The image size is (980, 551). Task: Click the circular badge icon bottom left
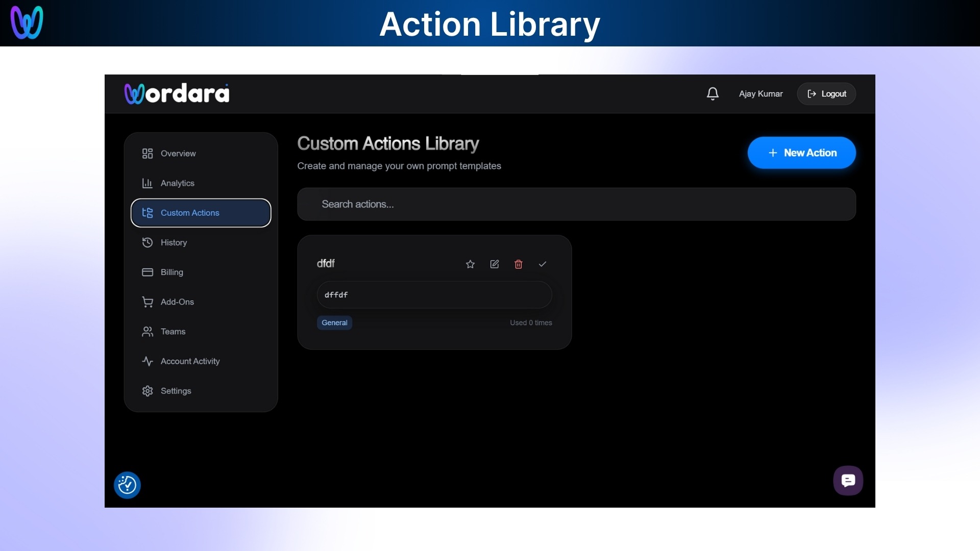[x=127, y=485]
